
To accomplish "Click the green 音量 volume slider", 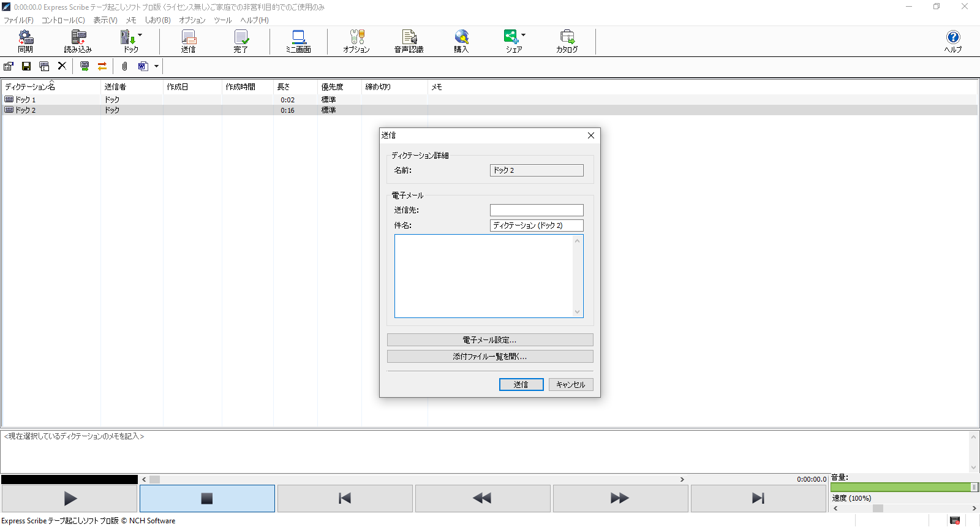I will [904, 487].
